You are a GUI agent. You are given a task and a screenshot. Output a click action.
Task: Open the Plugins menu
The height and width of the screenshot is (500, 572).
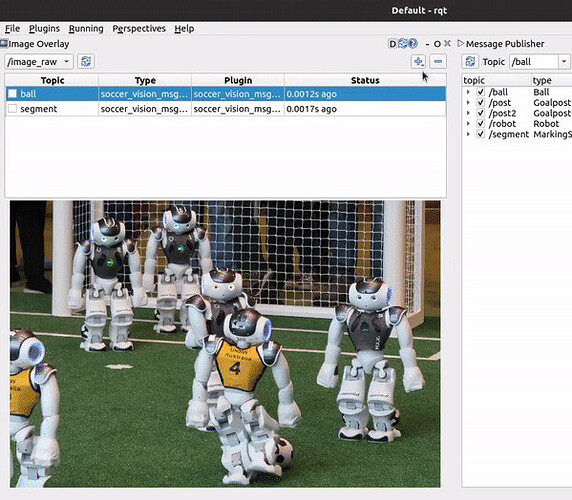[44, 28]
